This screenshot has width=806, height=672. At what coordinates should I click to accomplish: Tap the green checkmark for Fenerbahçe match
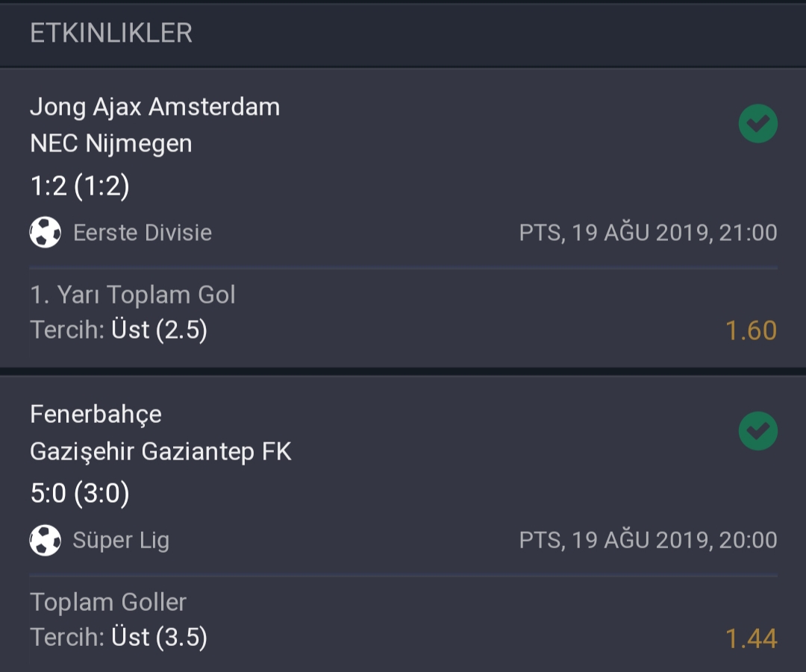(757, 431)
